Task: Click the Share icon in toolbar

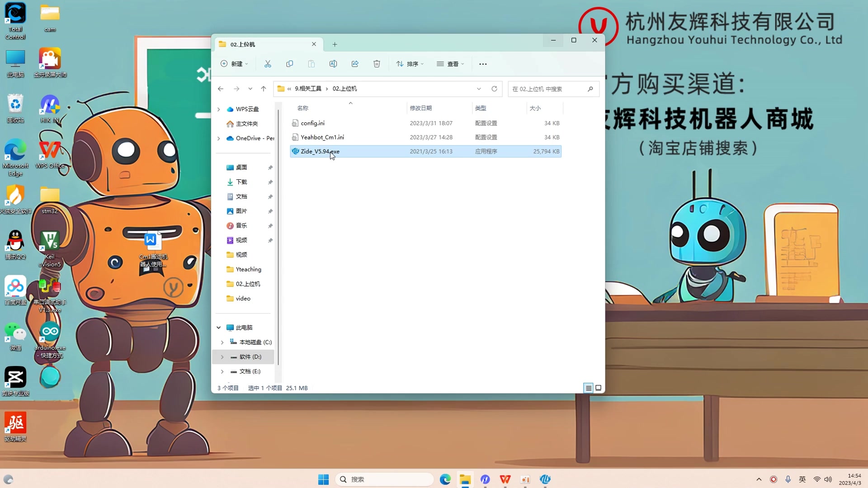Action: tap(355, 64)
